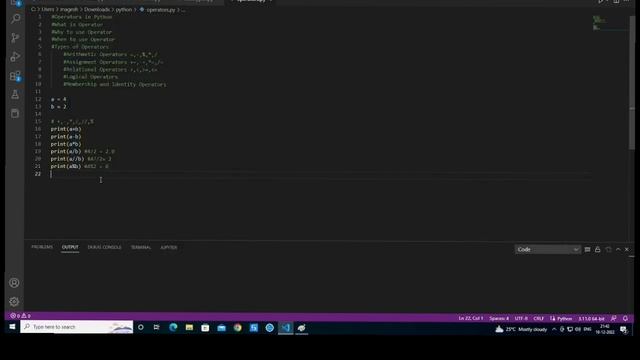Open Task View on taskbar
Viewport: 640px width, 360px height.
[157, 327]
